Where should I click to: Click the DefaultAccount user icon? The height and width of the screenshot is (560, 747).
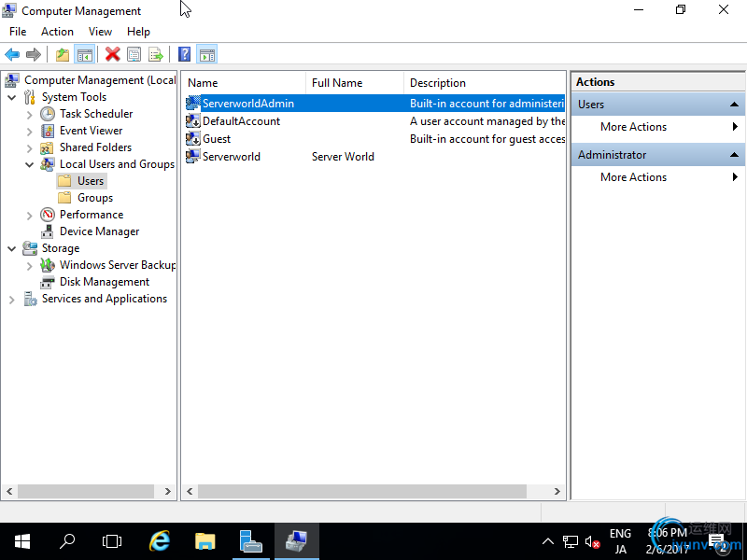click(193, 121)
